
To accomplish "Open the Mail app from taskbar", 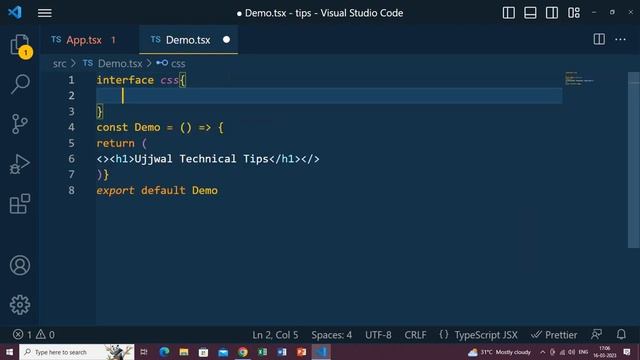I will pos(223,352).
